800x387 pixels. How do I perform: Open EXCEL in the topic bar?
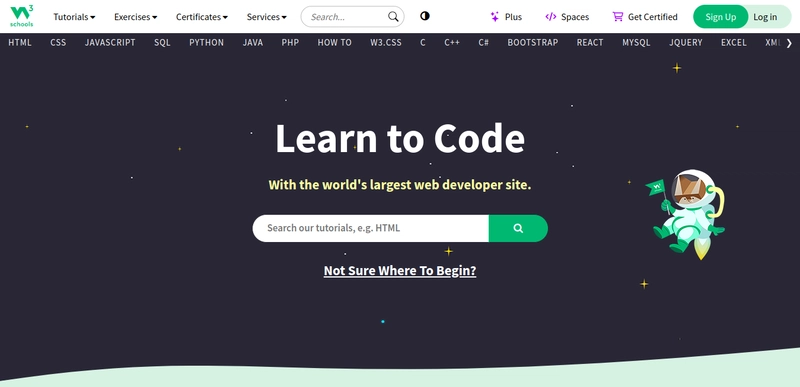(734, 43)
